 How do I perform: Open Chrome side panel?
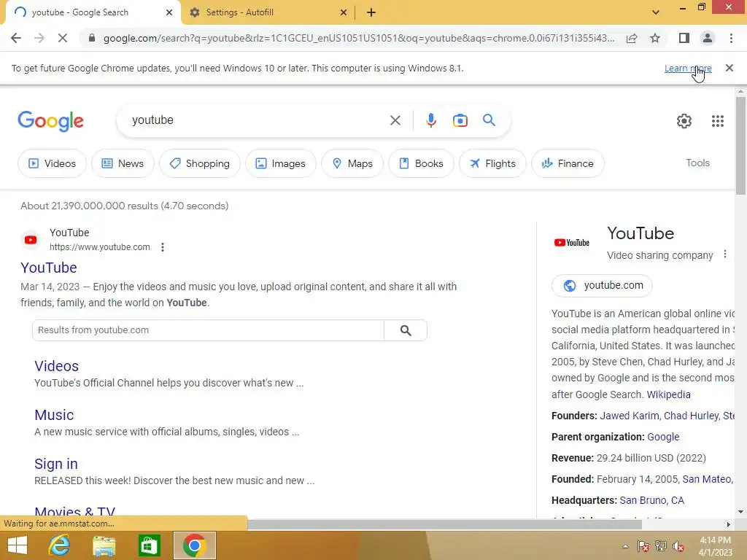pos(684,38)
